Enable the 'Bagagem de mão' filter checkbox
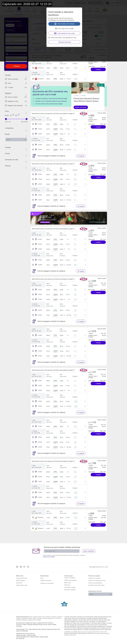This screenshot has width=127, height=644. tap(6, 101)
